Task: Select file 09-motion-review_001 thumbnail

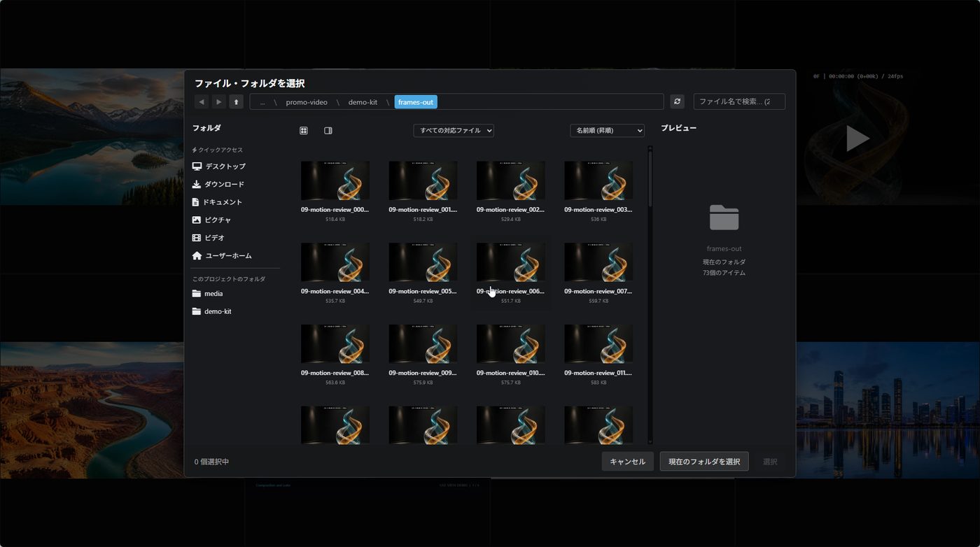Action: click(x=423, y=180)
